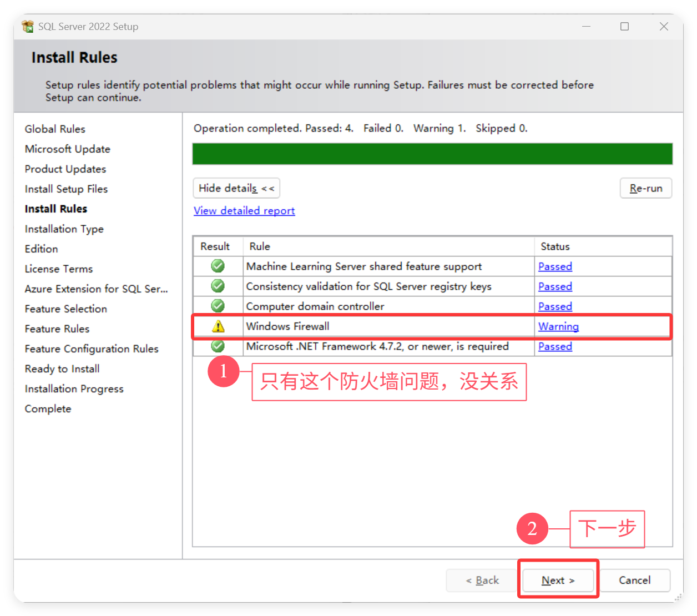697x616 pixels.
Task: Click the yellow warning icon for Windows Firewall
Action: click(x=218, y=326)
